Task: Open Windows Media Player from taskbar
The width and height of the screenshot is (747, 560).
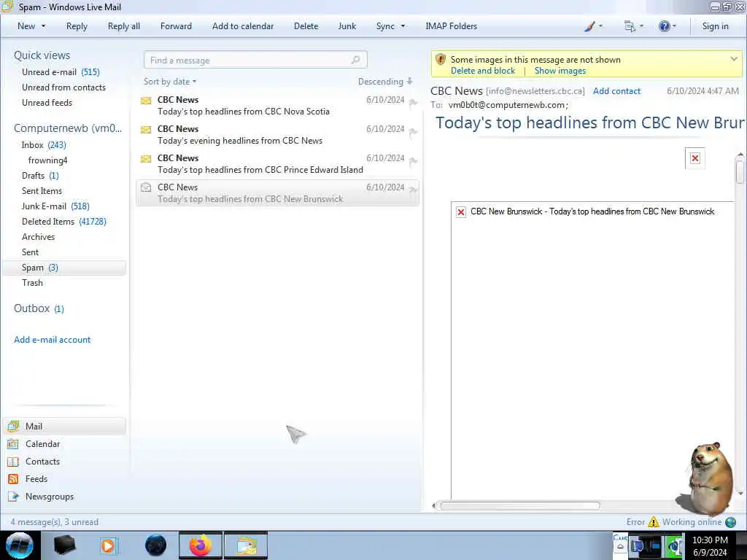Action: point(108,545)
